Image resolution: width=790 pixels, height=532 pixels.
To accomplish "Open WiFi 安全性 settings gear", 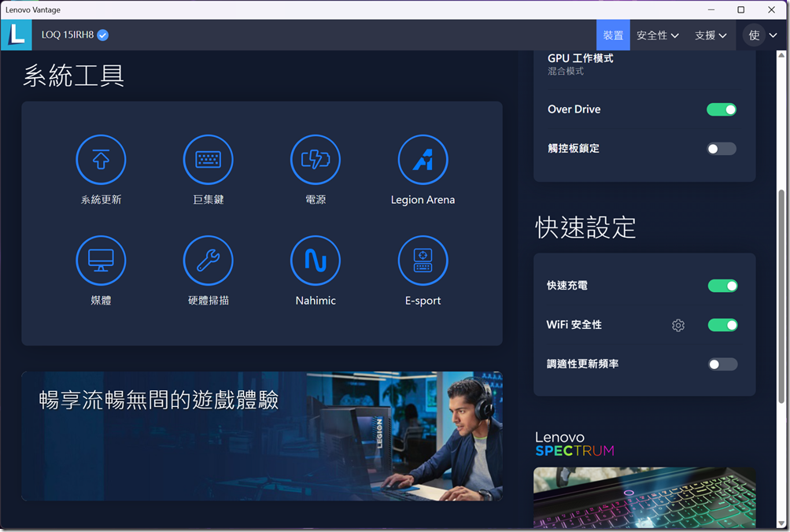I will pos(678,325).
